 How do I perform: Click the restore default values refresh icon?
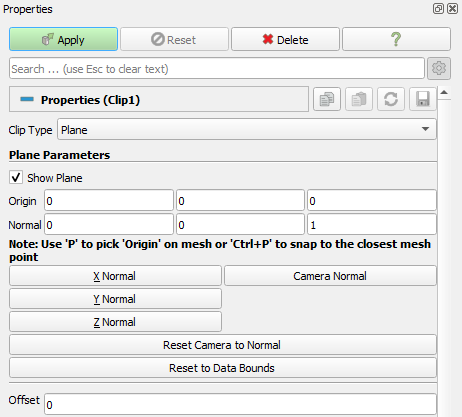pyautogui.click(x=391, y=99)
